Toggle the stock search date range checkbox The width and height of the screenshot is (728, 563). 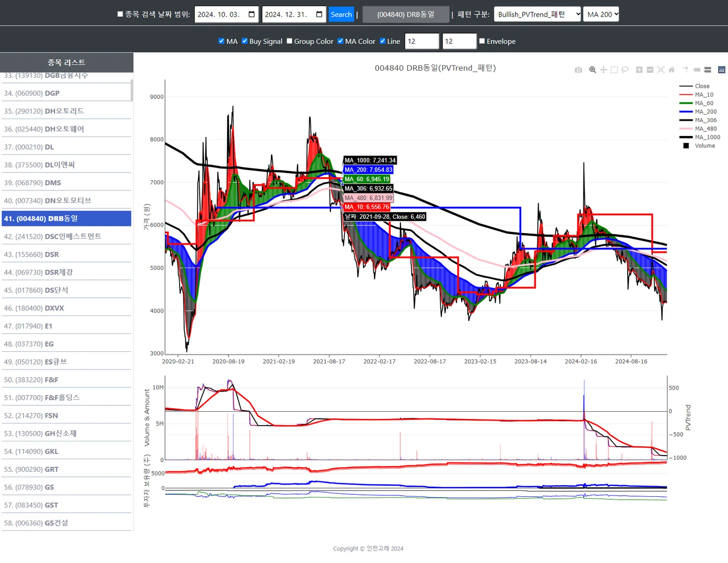pos(120,14)
